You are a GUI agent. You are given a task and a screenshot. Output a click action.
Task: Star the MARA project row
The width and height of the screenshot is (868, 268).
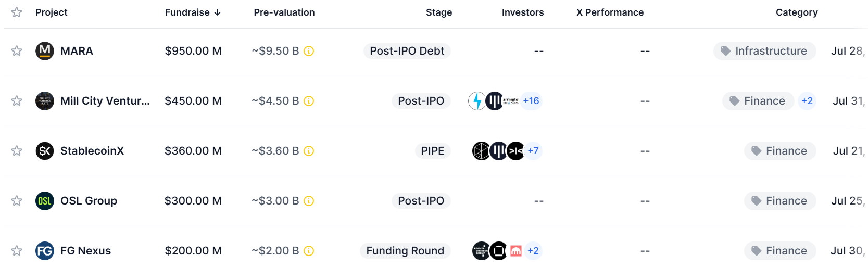click(17, 51)
